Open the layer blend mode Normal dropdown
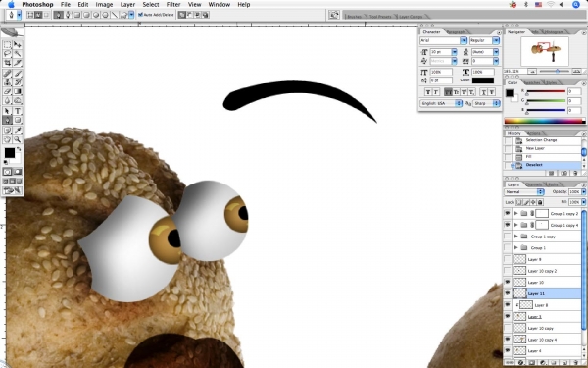Image resolution: width=588 pixels, height=368 pixels. point(524,192)
